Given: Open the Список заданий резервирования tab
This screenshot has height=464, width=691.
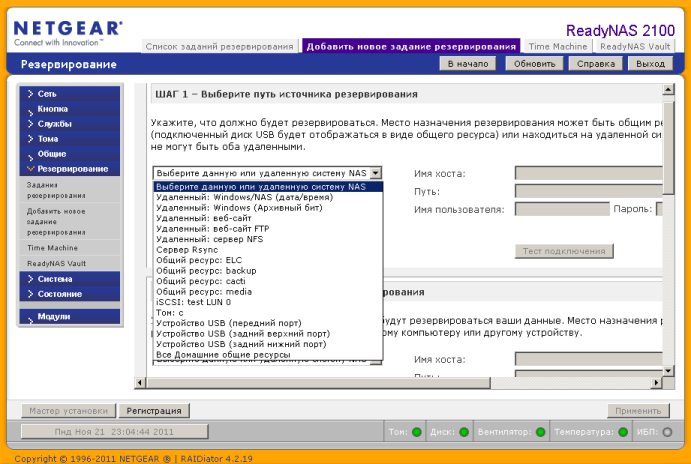Looking at the screenshot, I should (x=219, y=46).
